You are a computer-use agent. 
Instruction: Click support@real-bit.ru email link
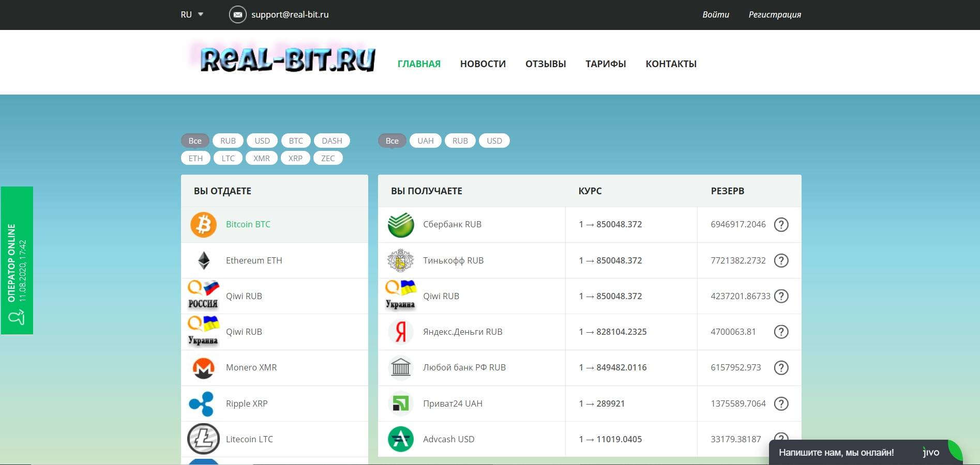coord(290,14)
